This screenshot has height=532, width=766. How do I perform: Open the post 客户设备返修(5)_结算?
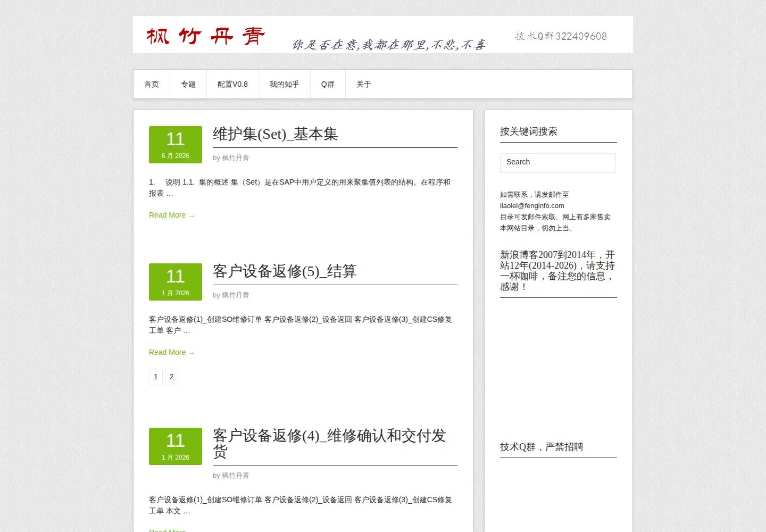pos(285,271)
